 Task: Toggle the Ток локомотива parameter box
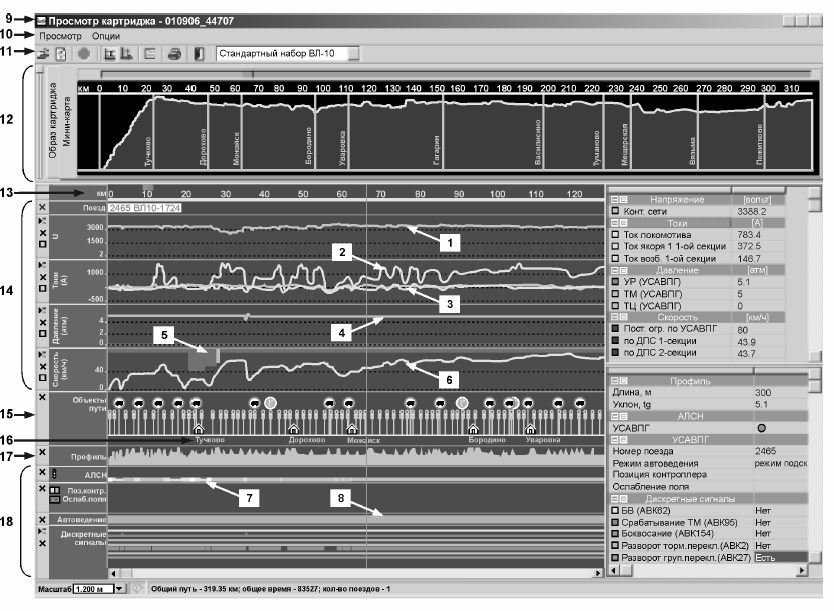615,235
